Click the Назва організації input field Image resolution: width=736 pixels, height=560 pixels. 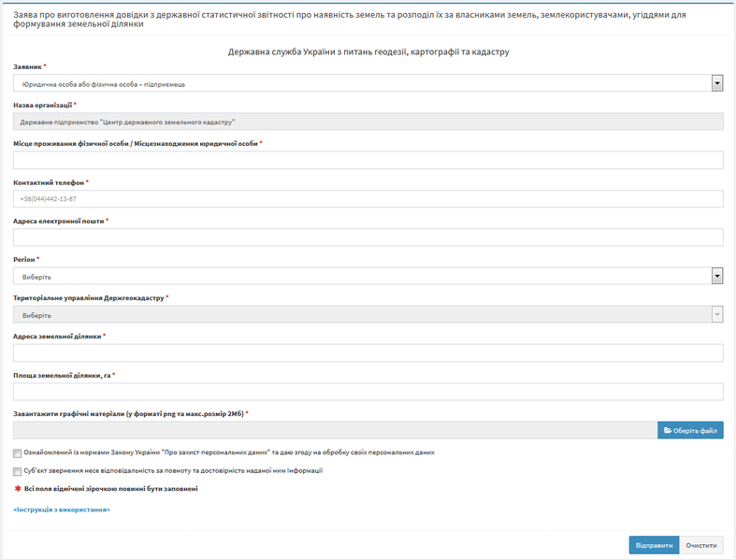tap(368, 122)
